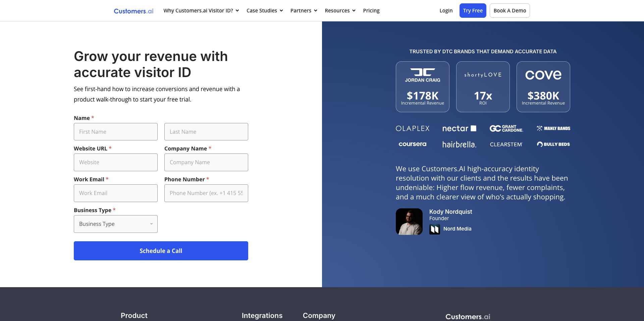Submit form with Schedule a Call
The width and height of the screenshot is (644, 321).
[x=161, y=251]
